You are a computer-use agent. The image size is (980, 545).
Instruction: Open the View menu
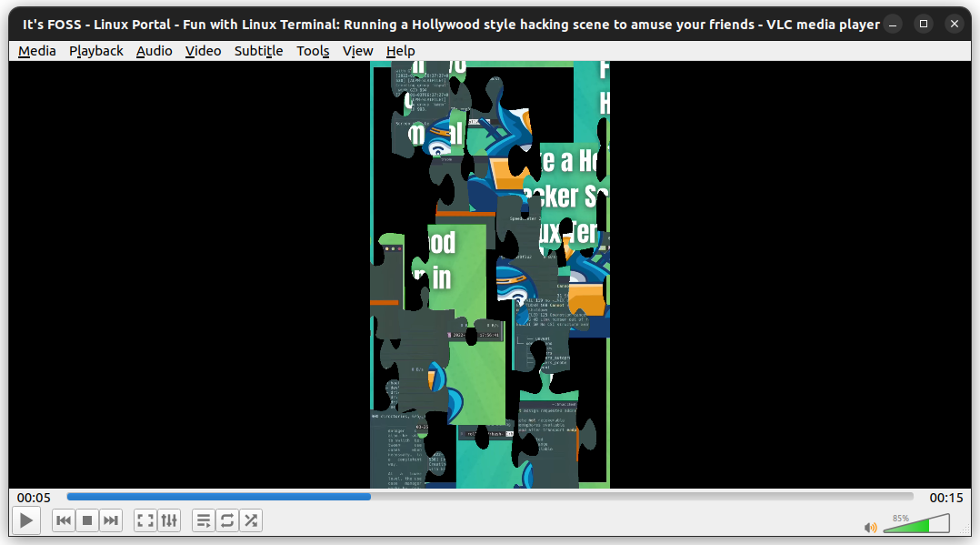357,50
